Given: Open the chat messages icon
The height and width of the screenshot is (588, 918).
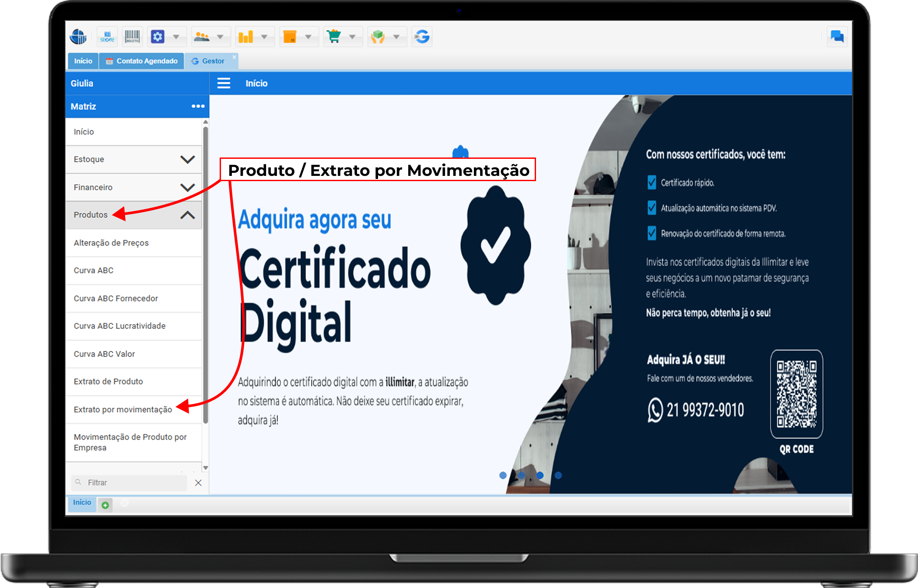Looking at the screenshot, I should point(837,36).
